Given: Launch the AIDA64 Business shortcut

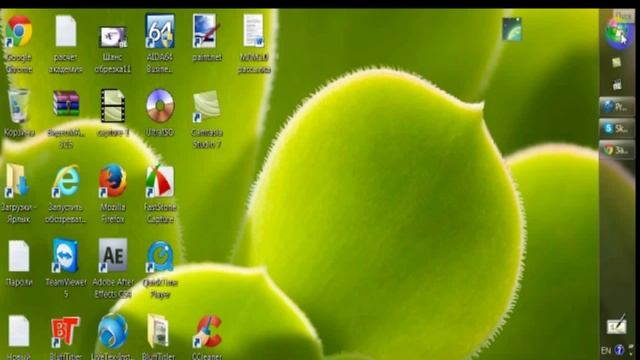Looking at the screenshot, I should [x=160, y=31].
